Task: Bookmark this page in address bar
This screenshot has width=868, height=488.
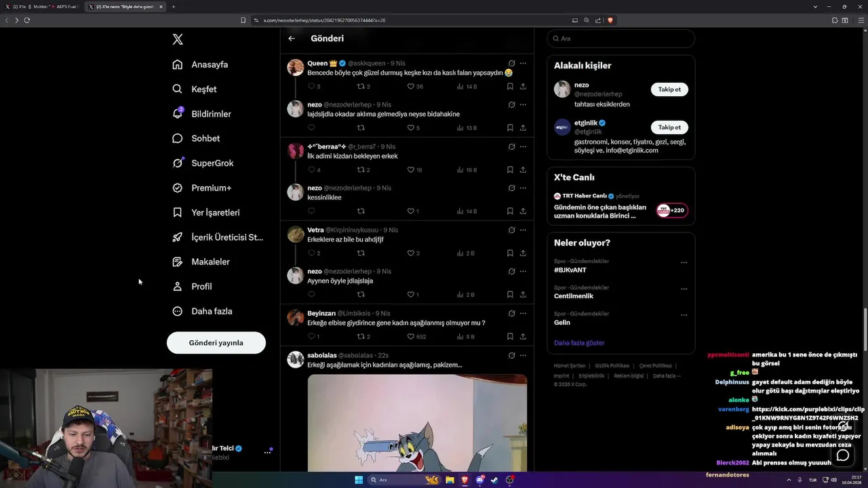Action: [243, 20]
